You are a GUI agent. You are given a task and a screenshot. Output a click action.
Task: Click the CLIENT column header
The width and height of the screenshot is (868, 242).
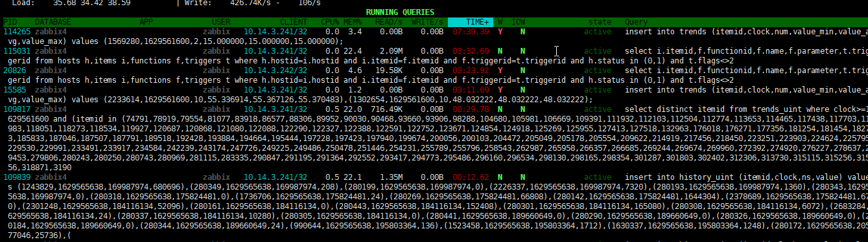click(294, 22)
